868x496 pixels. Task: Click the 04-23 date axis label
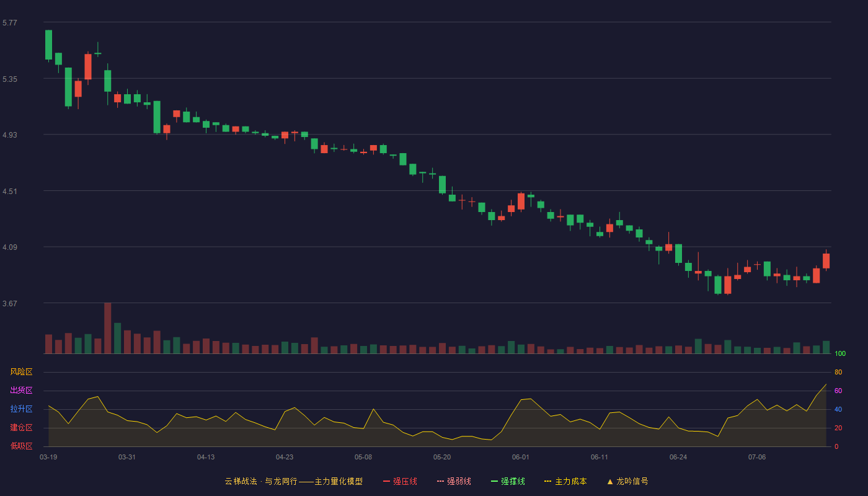285,457
